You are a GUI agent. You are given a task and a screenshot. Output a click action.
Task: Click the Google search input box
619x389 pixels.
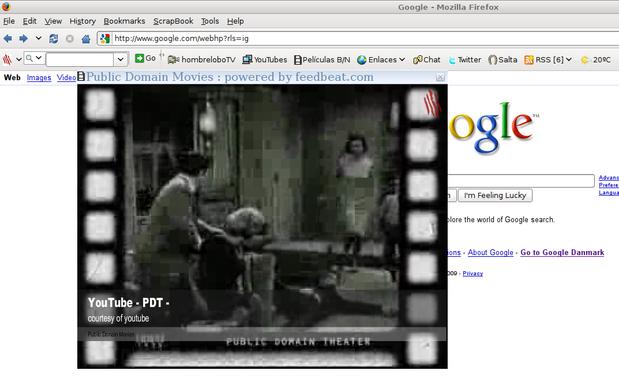click(x=521, y=181)
